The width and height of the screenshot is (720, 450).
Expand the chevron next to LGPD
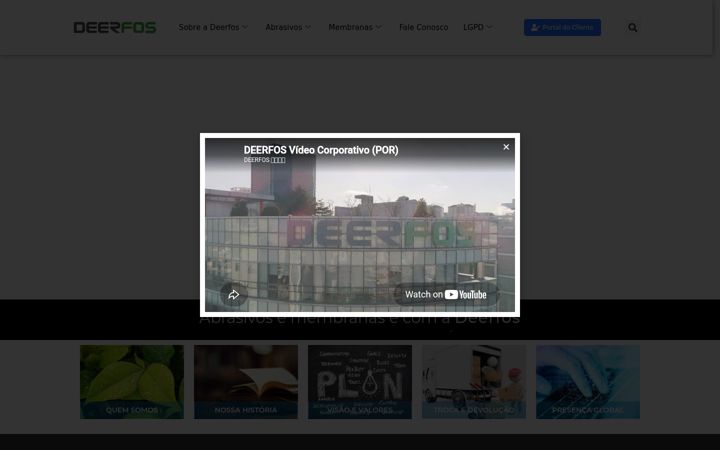[489, 28]
